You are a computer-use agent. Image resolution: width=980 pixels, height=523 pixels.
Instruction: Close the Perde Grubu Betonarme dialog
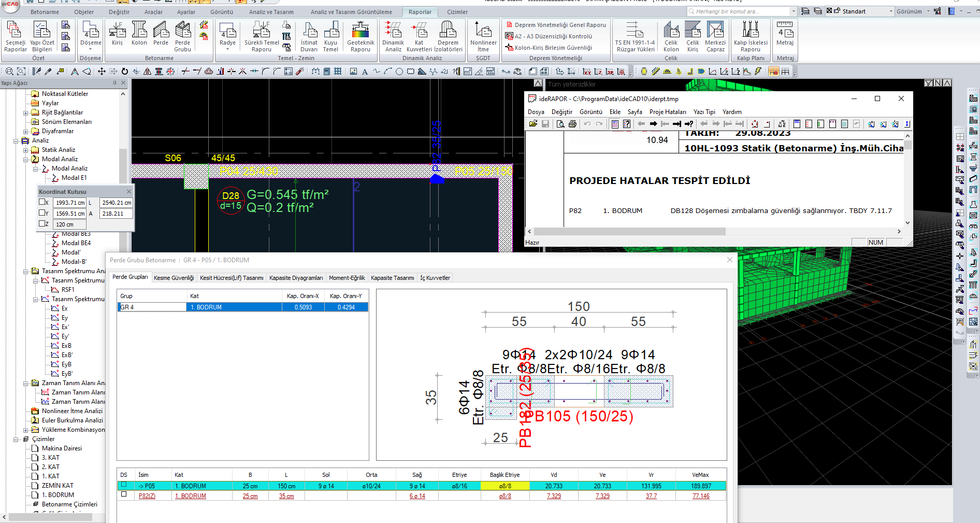click(730, 260)
